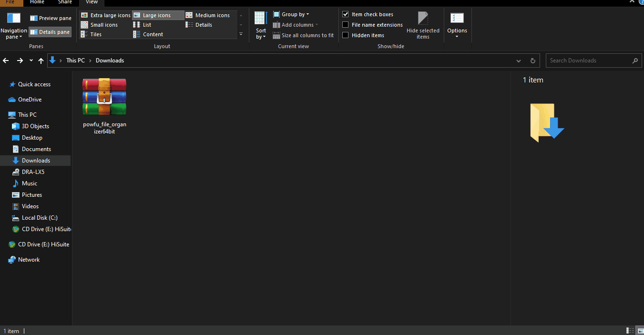Open recent locations with the back arrow dropdown

tap(31, 61)
